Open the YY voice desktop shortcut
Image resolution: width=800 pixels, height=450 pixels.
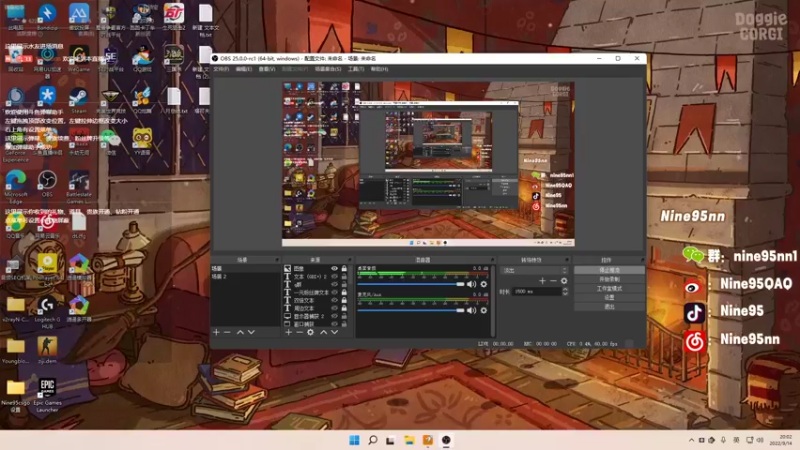tap(142, 142)
